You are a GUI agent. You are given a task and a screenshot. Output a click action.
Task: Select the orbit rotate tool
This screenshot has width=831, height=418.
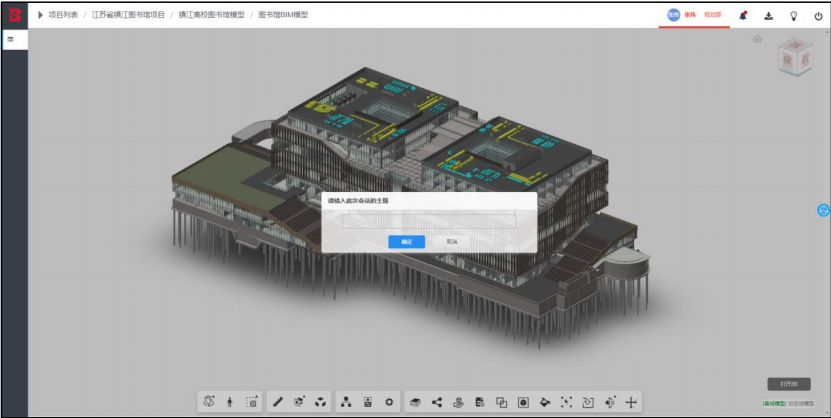(x=209, y=402)
